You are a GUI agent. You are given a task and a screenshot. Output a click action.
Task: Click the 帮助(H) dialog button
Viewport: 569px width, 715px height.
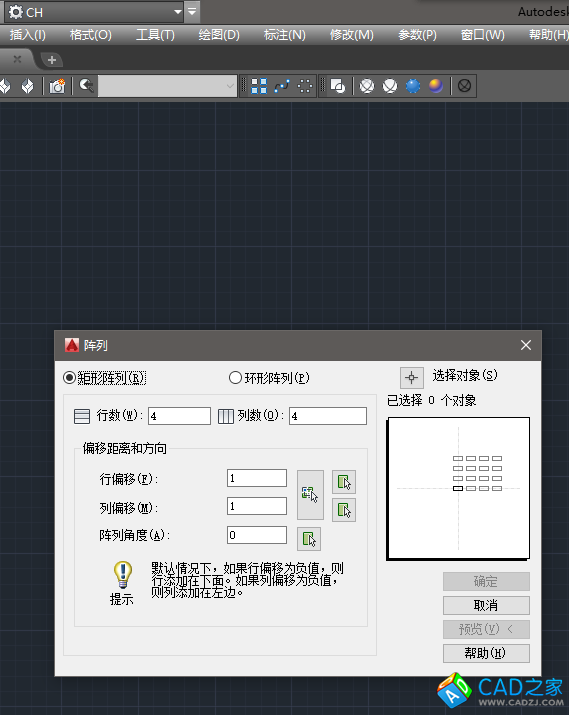click(x=486, y=653)
